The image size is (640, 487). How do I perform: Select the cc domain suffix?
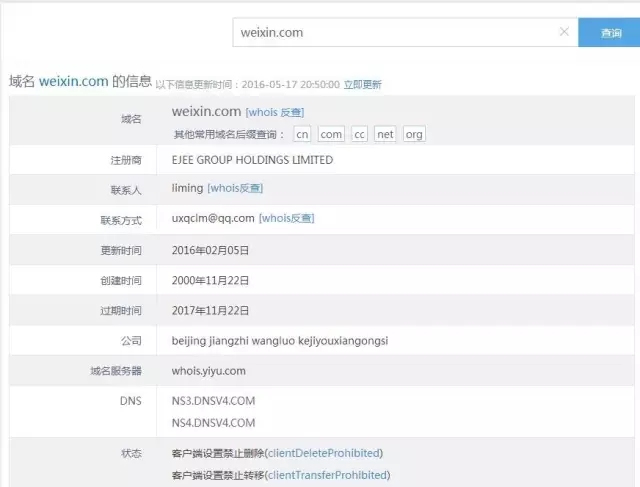tap(359, 134)
